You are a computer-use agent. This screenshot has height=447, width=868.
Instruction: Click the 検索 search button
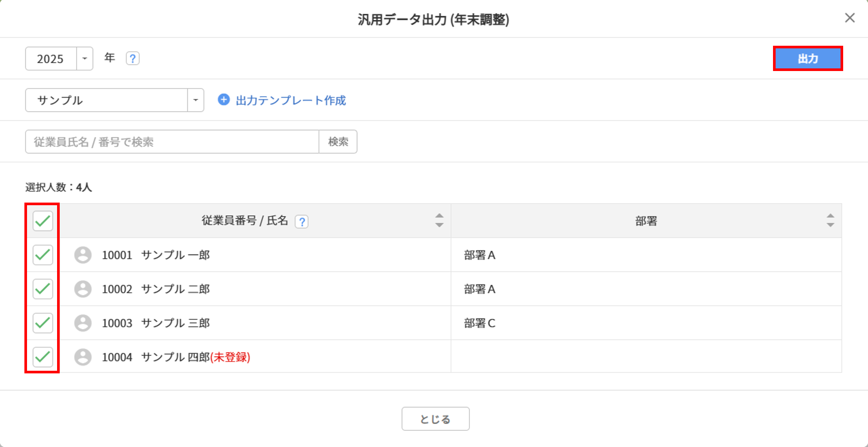click(338, 142)
